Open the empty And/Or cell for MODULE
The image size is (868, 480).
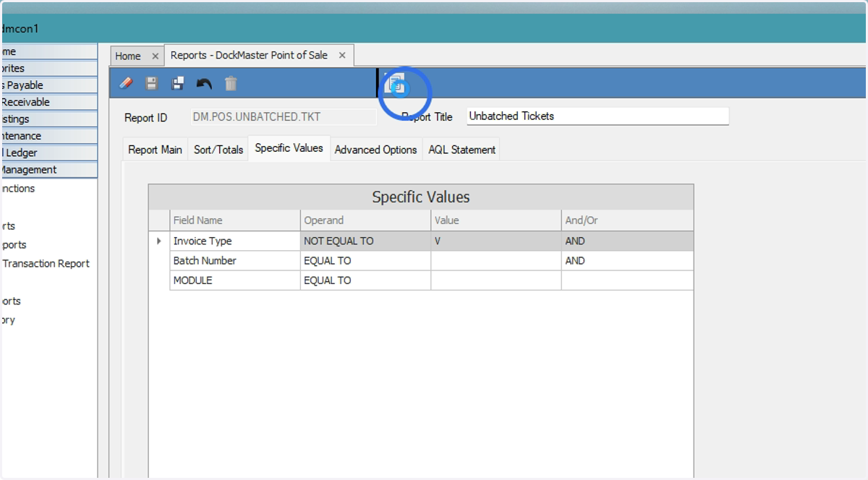coord(627,280)
